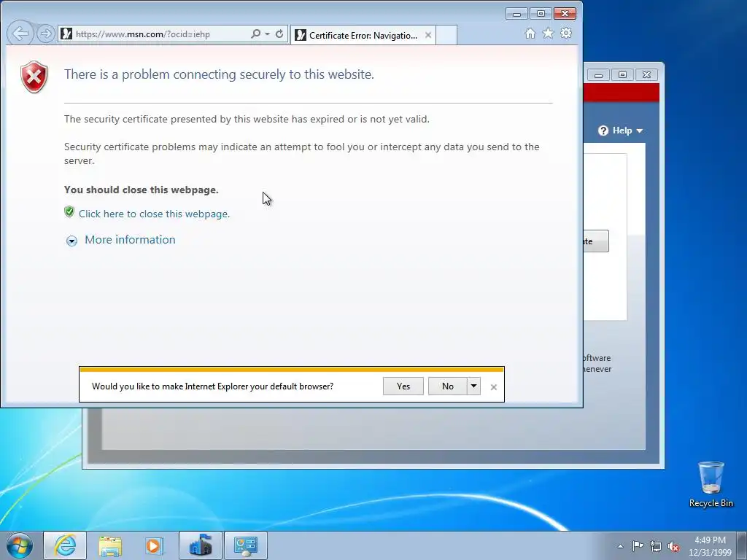The height and width of the screenshot is (560, 747).
Task: Open Help menu in background window
Action: [621, 131]
